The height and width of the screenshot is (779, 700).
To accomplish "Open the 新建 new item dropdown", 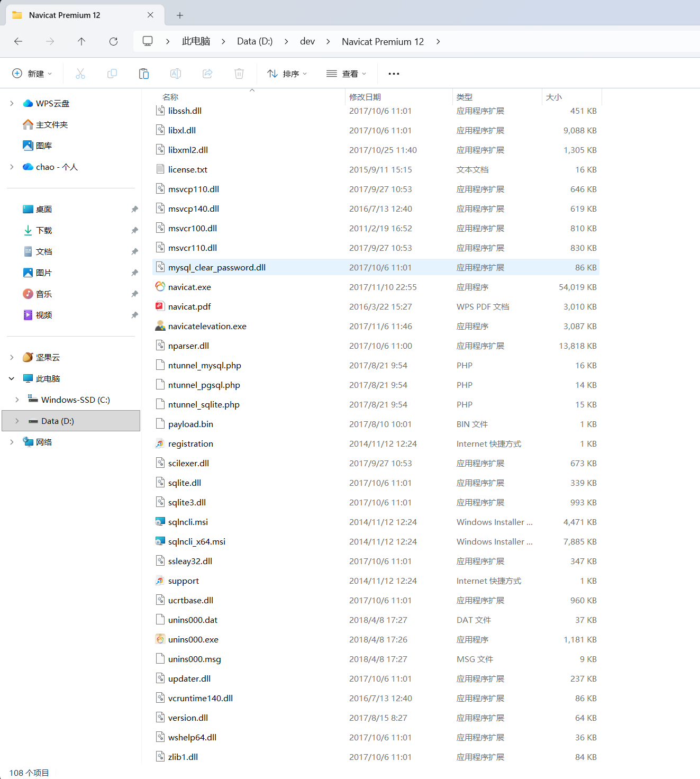I will click(x=32, y=74).
